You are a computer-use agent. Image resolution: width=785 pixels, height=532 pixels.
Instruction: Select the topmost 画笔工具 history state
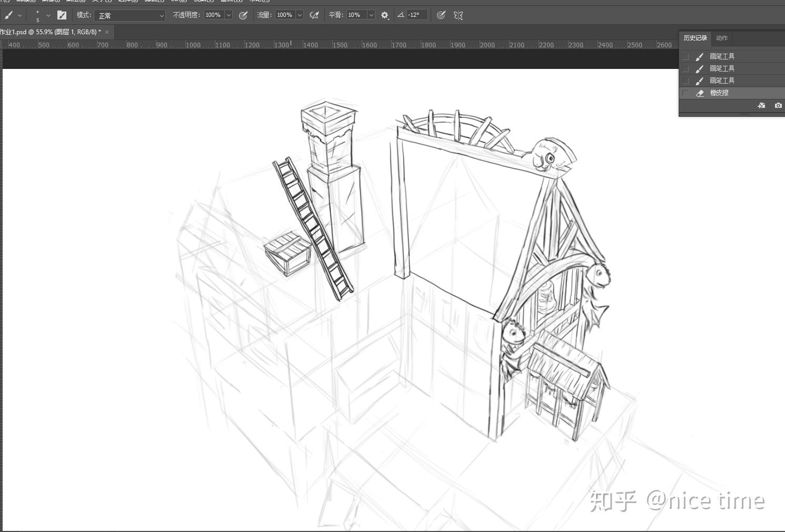[732, 56]
